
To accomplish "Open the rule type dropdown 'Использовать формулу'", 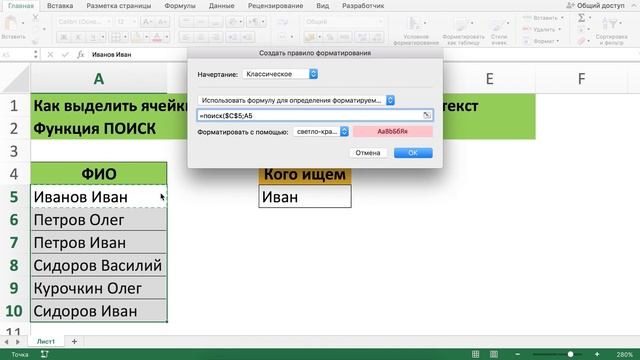I will [296, 100].
